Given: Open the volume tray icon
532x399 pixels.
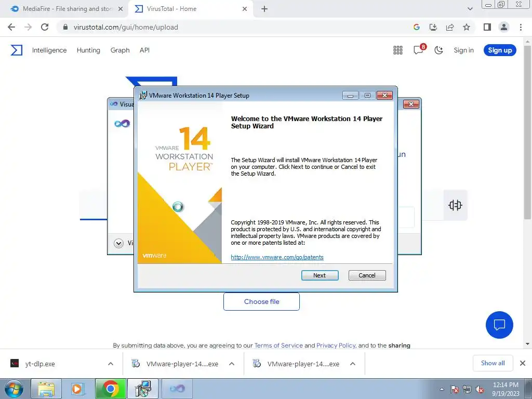Looking at the screenshot, I should click(x=480, y=389).
